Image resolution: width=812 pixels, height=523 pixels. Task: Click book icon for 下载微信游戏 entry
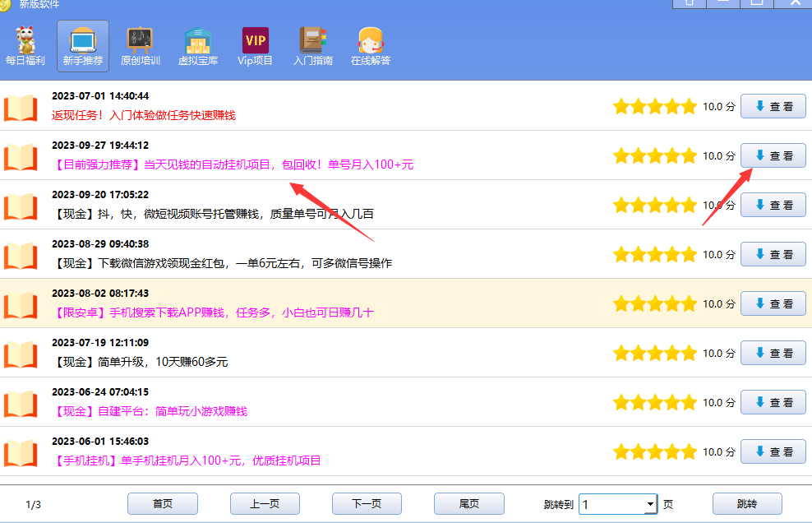click(21, 256)
